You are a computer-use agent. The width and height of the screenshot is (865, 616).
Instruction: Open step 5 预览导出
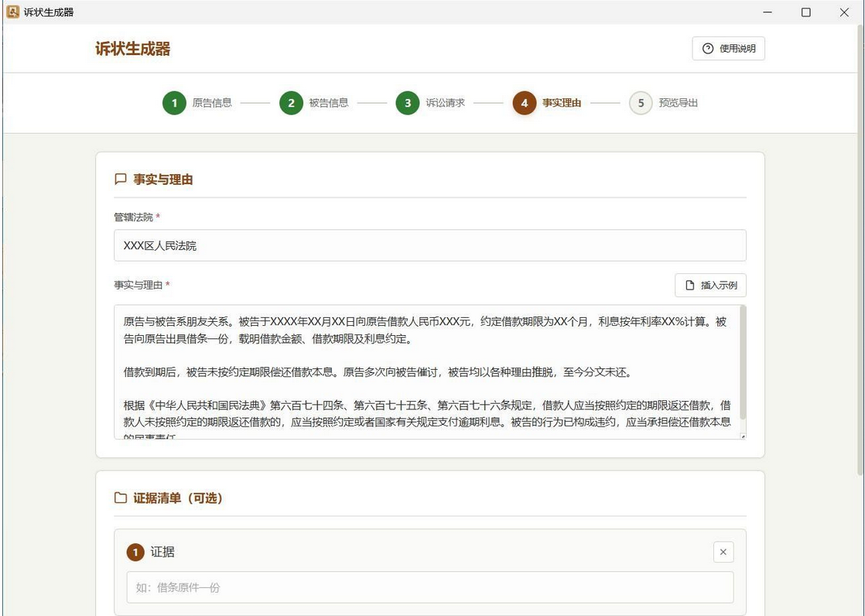coord(664,103)
